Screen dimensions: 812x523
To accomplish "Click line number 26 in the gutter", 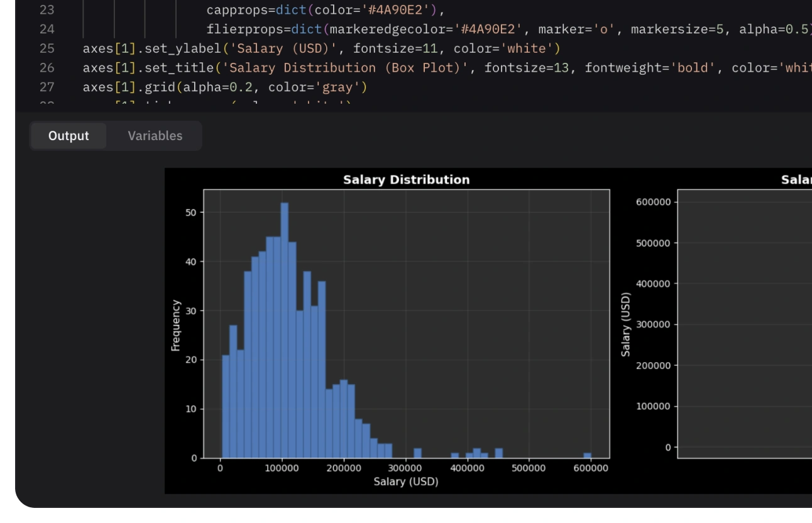I will pyautogui.click(x=47, y=67).
